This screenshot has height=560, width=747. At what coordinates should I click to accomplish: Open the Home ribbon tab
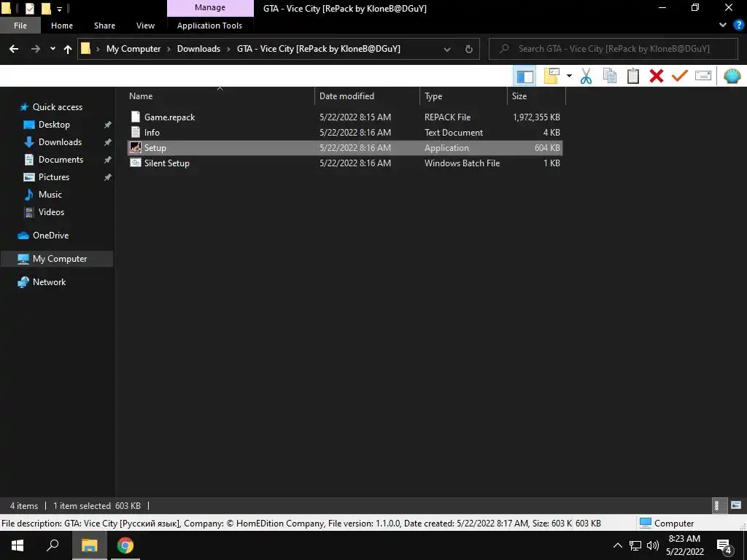(62, 26)
